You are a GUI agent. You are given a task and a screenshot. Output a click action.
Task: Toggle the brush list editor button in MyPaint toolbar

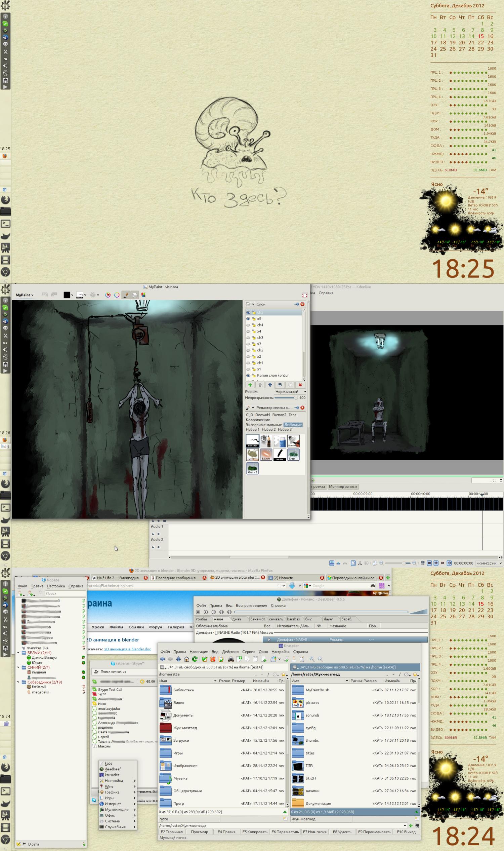coord(126,295)
